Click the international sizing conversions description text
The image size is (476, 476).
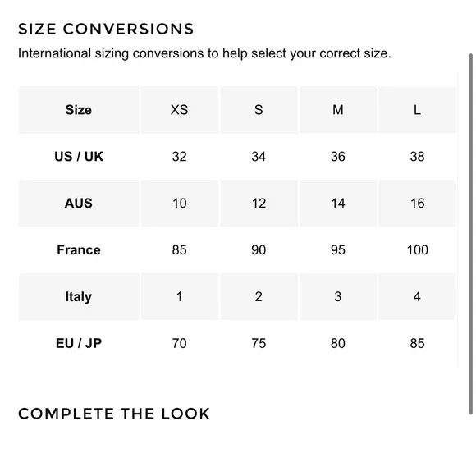pyautogui.click(x=204, y=53)
